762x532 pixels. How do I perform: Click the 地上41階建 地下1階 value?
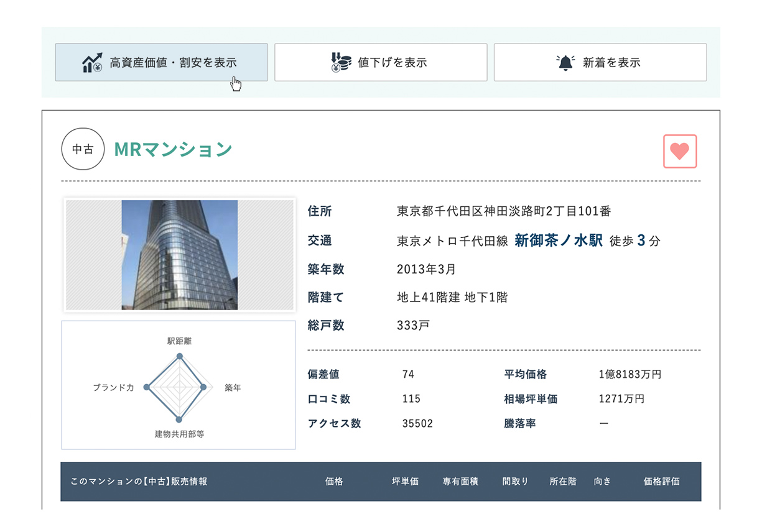(x=452, y=297)
